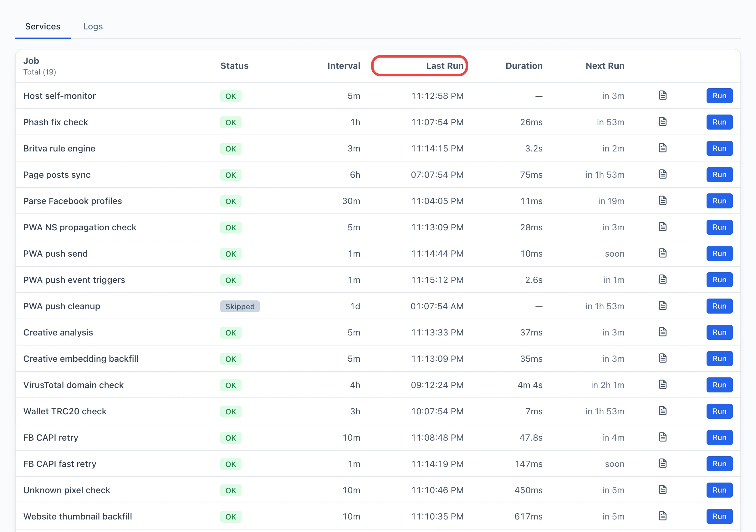The width and height of the screenshot is (756, 532).
Task: Select the Services tab
Action: click(x=43, y=26)
